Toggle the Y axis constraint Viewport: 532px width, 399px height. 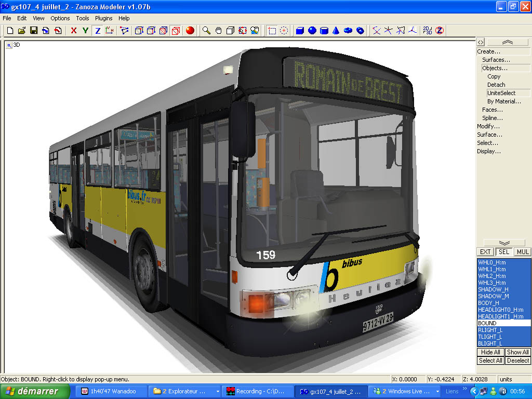click(86, 31)
